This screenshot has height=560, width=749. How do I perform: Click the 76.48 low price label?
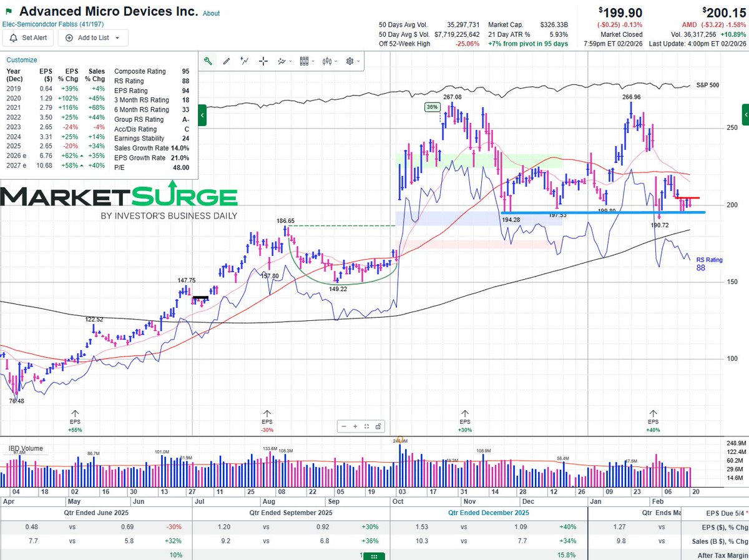(x=17, y=401)
